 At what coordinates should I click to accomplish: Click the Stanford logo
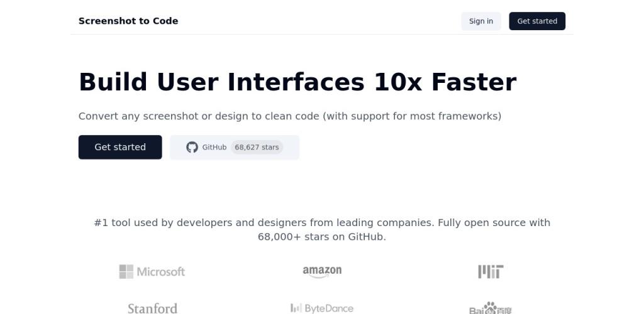pyautogui.click(x=152, y=308)
